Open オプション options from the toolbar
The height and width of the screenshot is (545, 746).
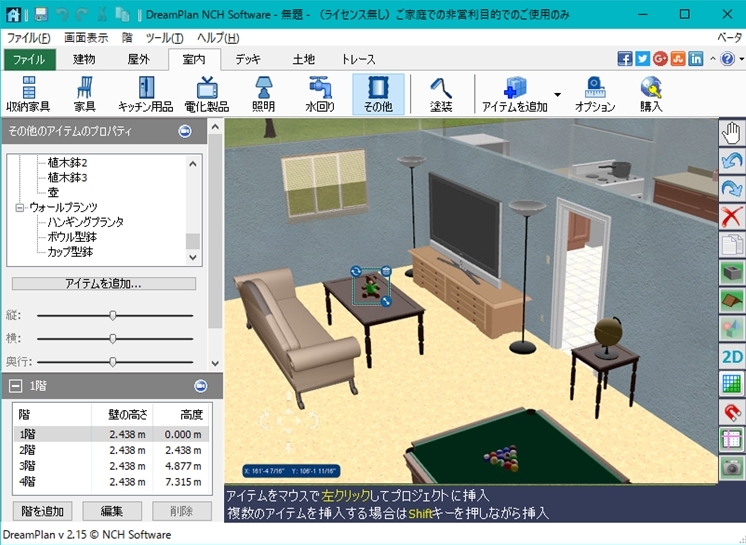click(x=595, y=94)
